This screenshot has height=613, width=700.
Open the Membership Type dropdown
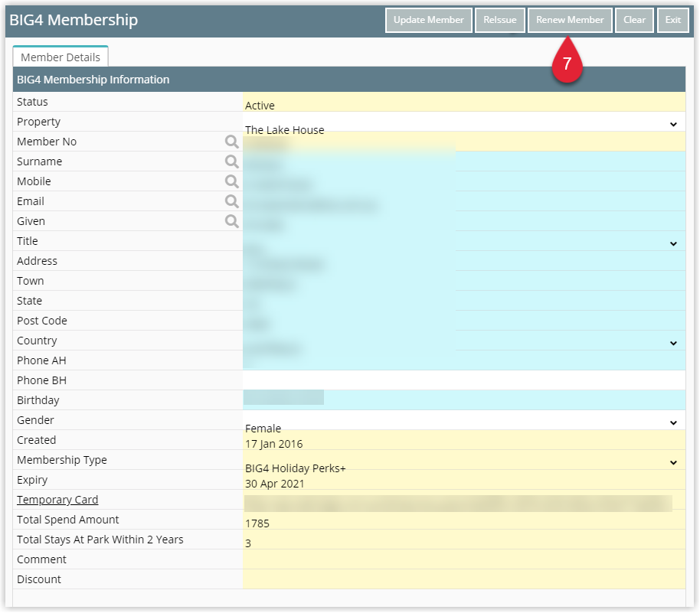click(464, 460)
